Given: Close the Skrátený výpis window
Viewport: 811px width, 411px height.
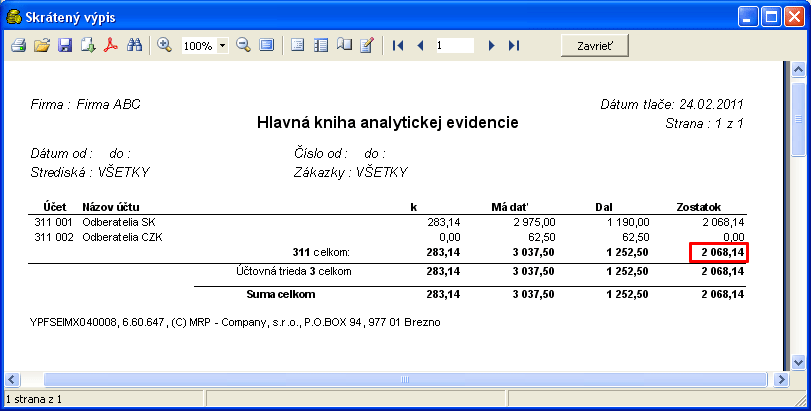Looking at the screenshot, I should [x=794, y=17].
